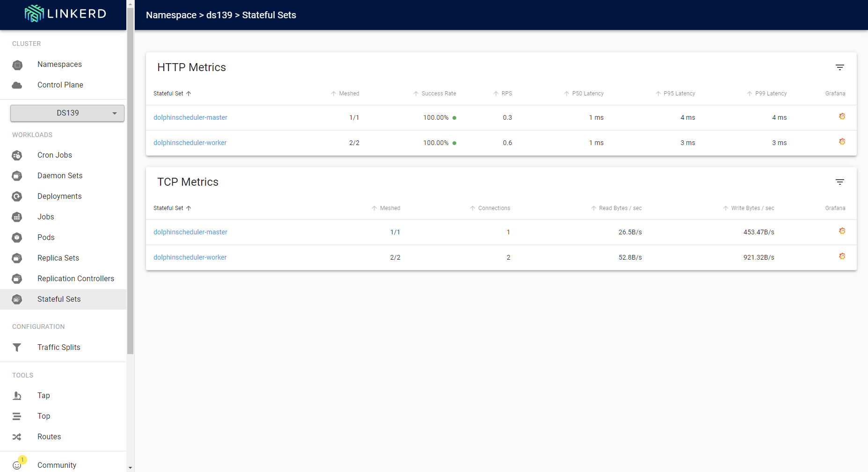
Task: Sort TCP table by Connections
Action: click(494, 208)
